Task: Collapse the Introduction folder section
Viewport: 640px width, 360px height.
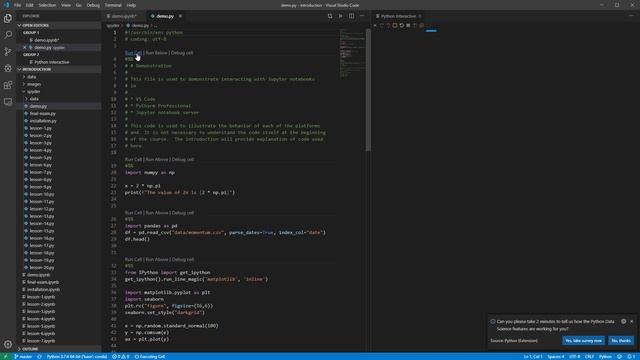Action: pyautogui.click(x=59, y=69)
